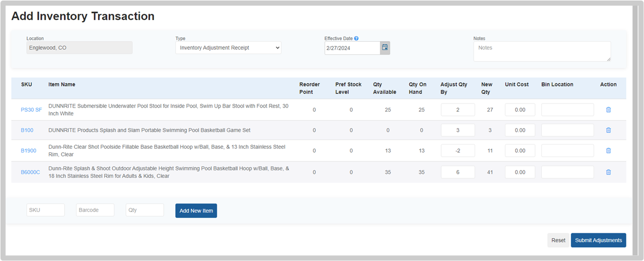Viewport: 644px width, 261px height.
Task: Focus the new item SKU field
Action: [x=46, y=210]
